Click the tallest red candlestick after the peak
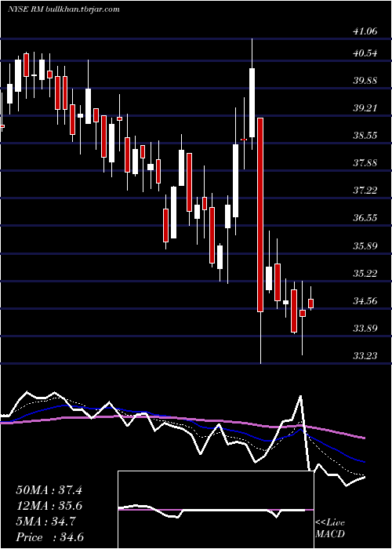The image size is (392, 549). pyautogui.click(x=260, y=215)
